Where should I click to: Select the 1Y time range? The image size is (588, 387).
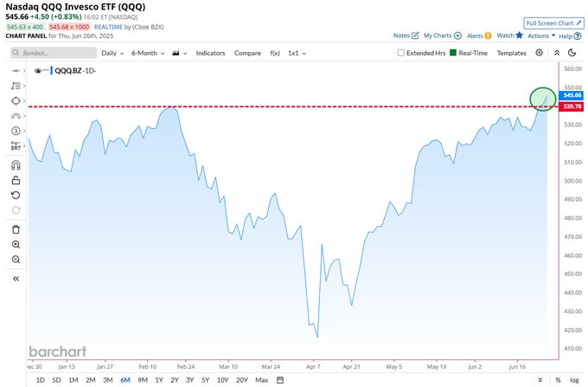pyautogui.click(x=159, y=380)
